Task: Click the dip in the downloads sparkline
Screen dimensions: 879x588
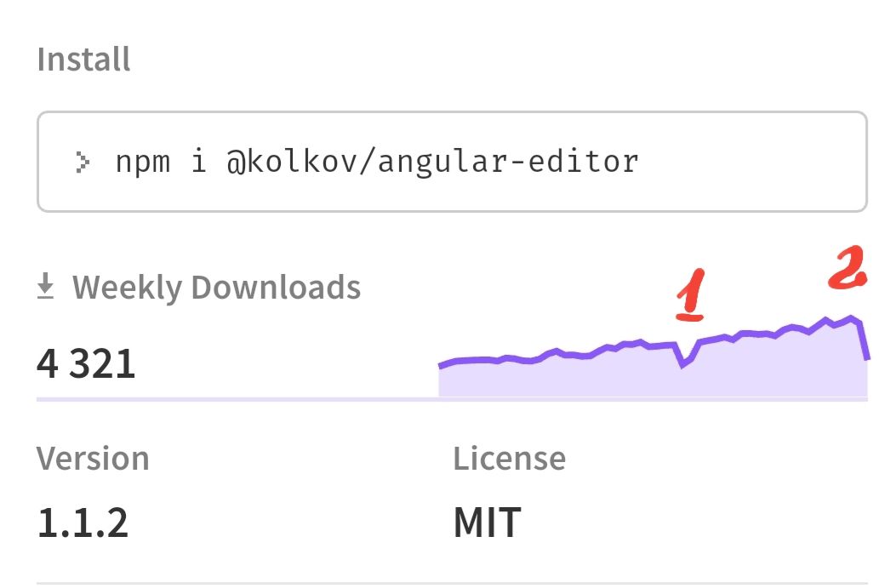Action: pos(683,365)
